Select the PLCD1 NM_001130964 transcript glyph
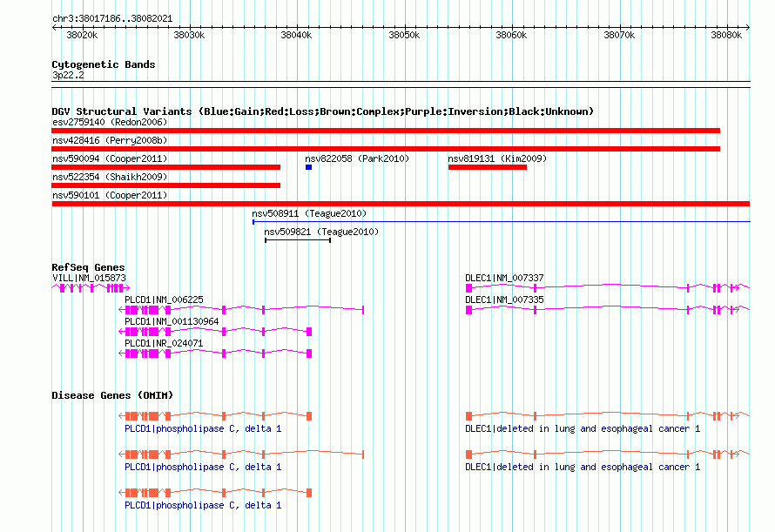 pos(215,332)
